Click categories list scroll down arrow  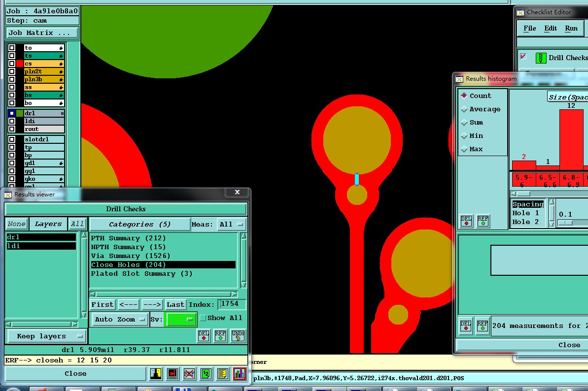tap(243, 285)
